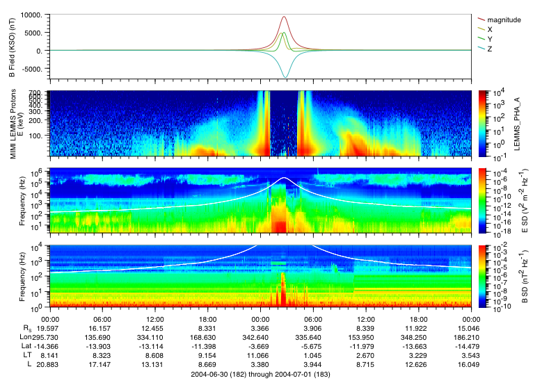Click the Lon value '153.950'
Image resolution: width=542 pixels, height=392 pixels.
pos(361,337)
